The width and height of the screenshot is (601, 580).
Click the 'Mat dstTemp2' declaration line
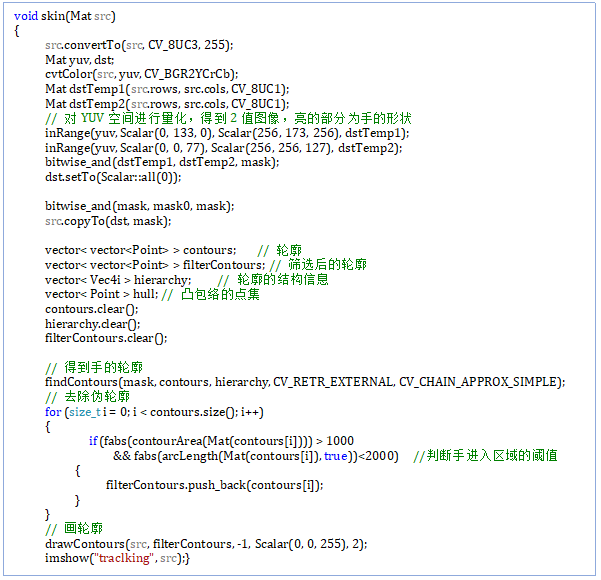tap(167, 104)
